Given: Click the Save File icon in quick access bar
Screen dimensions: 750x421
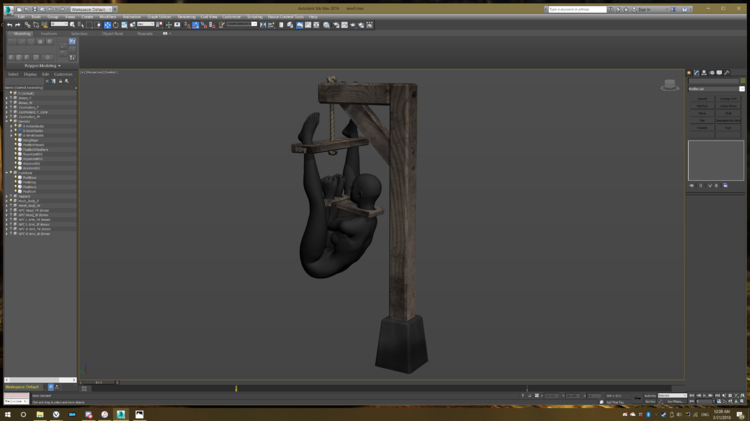Looking at the screenshot, I should point(34,9).
